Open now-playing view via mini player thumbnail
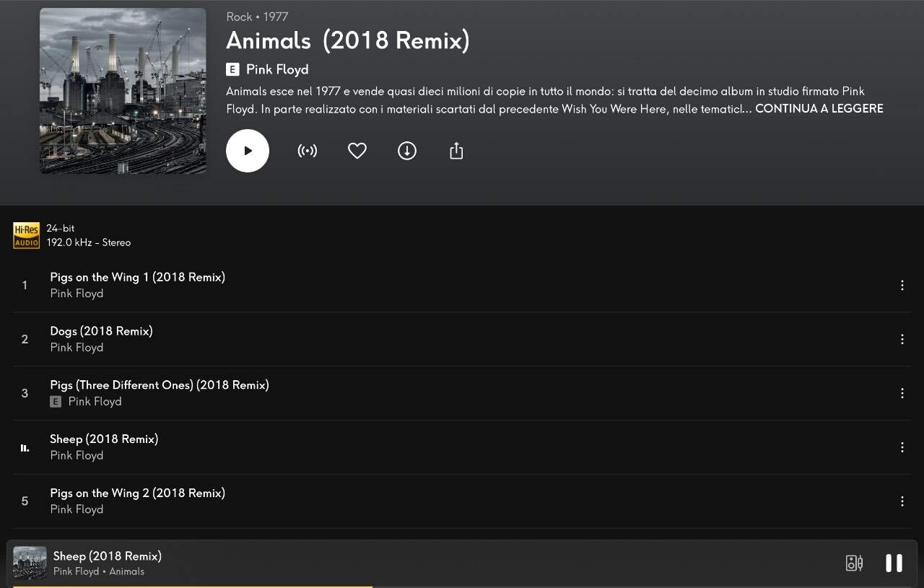The width and height of the screenshot is (924, 588). (x=30, y=563)
